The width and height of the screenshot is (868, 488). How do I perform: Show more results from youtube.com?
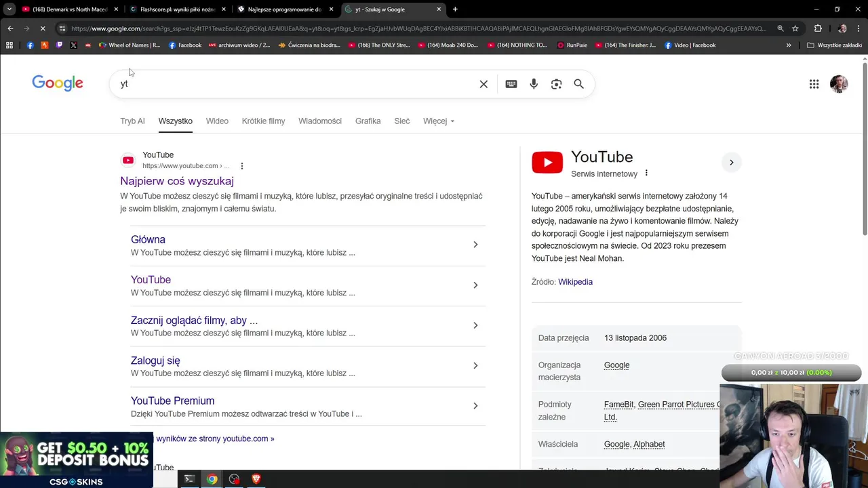[x=215, y=439]
